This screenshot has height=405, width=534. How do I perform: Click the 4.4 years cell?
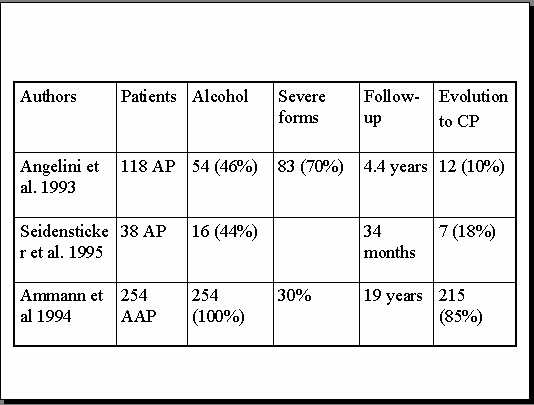(x=396, y=185)
